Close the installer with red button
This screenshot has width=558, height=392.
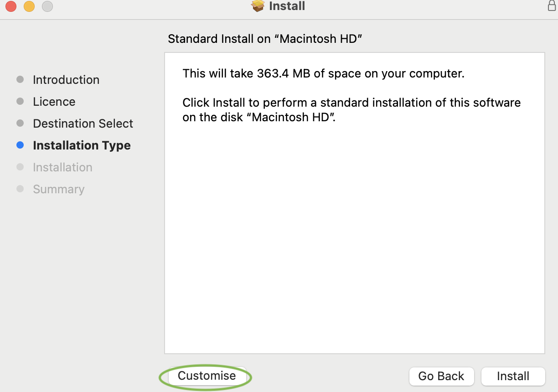pos(11,6)
